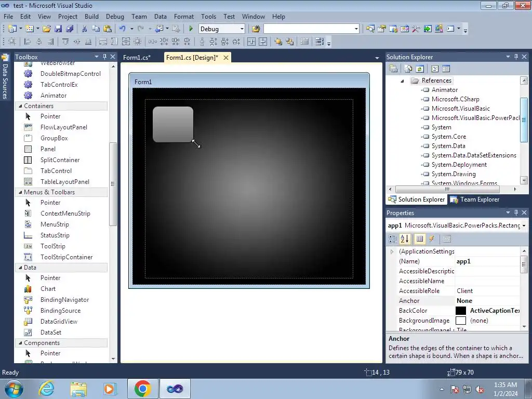Click the Copy icon in the toolbar

(96, 29)
